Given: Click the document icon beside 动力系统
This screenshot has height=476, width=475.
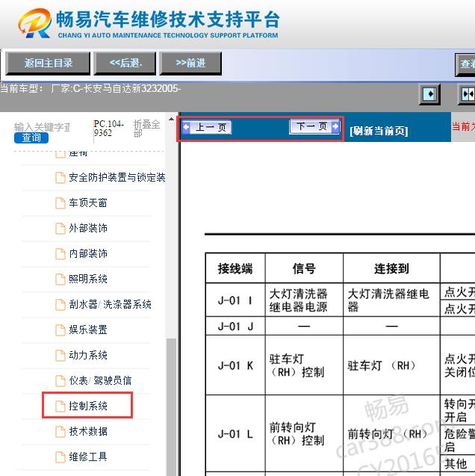Looking at the screenshot, I should click(x=60, y=356).
